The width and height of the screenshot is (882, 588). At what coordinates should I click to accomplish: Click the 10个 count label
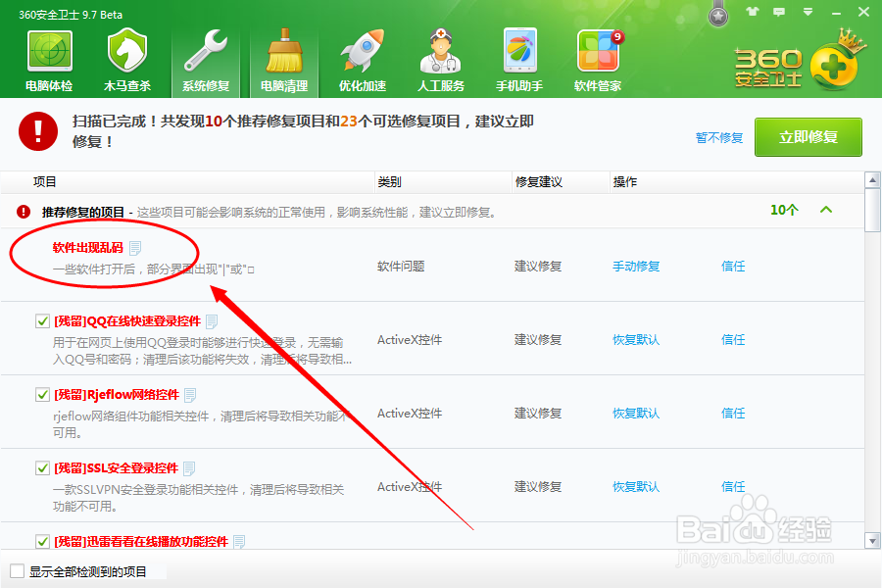point(784,210)
